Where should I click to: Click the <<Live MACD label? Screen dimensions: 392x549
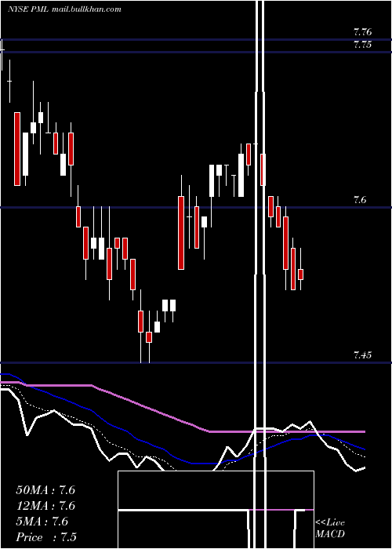point(330,528)
